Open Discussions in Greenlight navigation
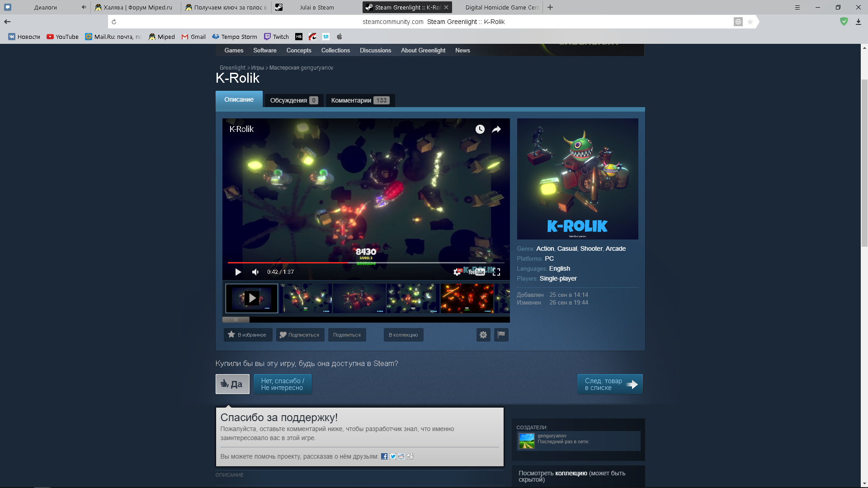This screenshot has height=488, width=868. (x=375, y=50)
